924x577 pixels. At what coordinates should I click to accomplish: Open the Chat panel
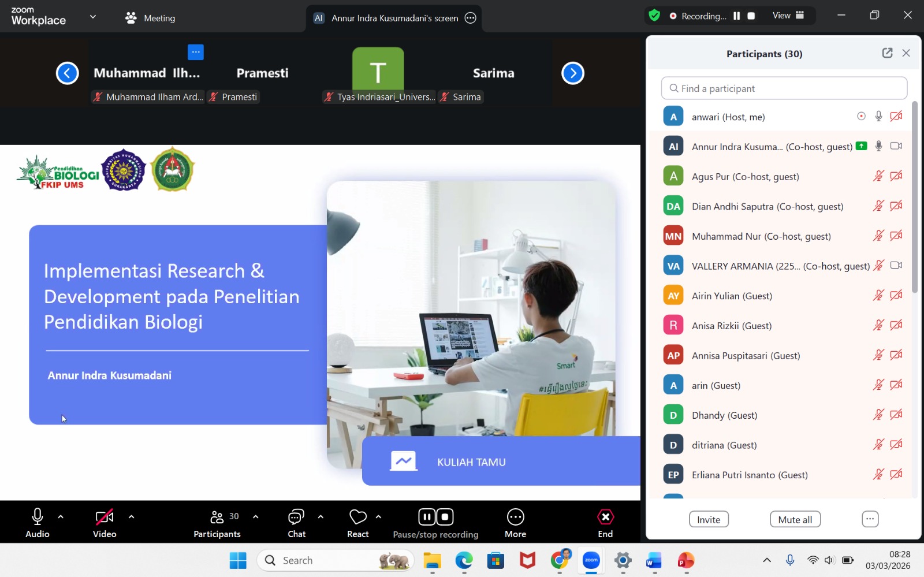tap(296, 523)
